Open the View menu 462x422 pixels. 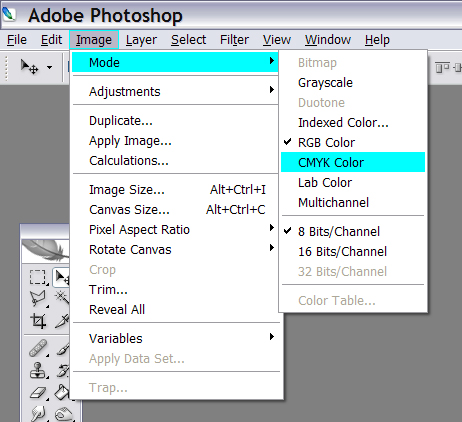tap(277, 40)
